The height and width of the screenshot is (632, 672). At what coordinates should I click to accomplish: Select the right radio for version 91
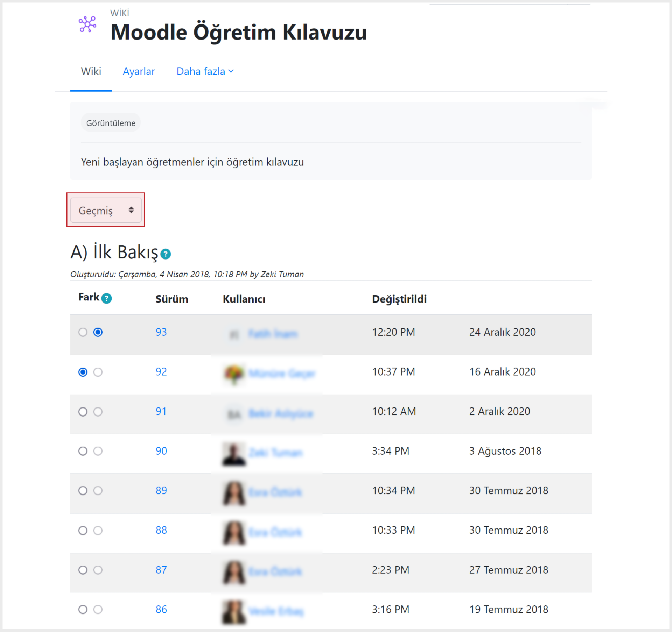coord(98,412)
